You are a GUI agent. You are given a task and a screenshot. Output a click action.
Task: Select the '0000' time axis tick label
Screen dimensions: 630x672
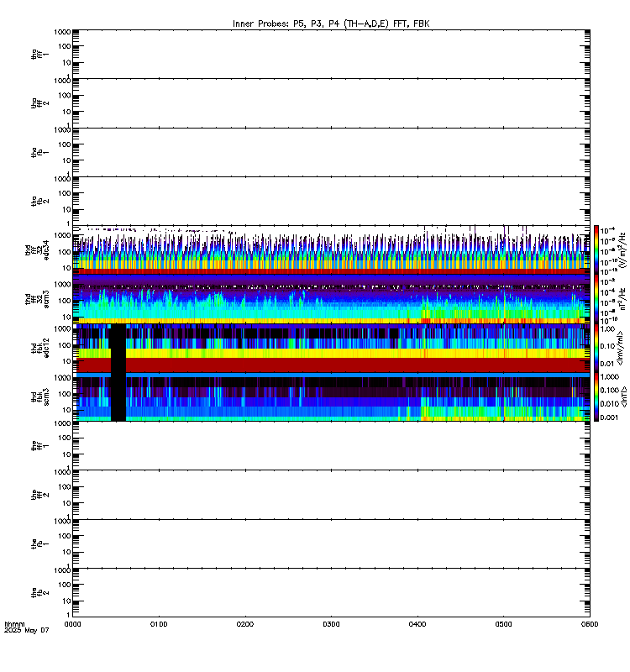pyautogui.click(x=72, y=624)
